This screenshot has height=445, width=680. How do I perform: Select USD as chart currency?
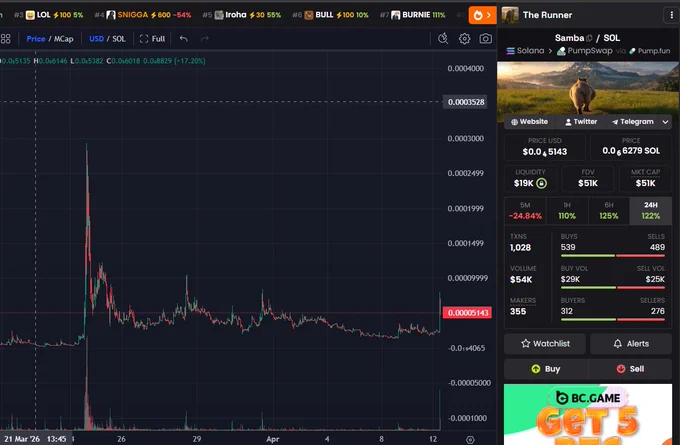(96, 39)
